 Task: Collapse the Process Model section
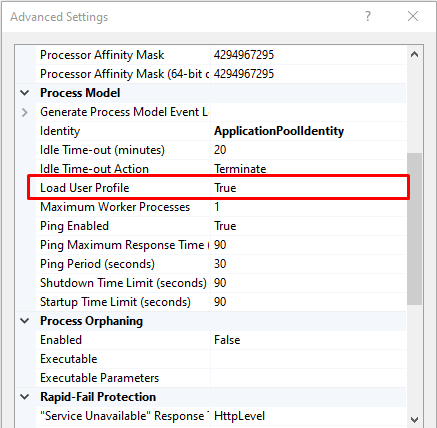(25, 93)
